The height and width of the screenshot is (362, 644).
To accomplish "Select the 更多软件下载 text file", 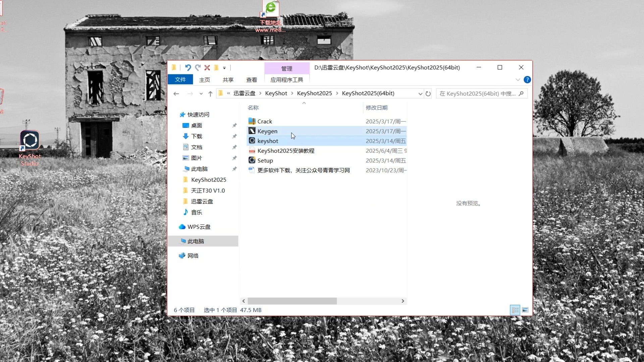I will point(304,170).
